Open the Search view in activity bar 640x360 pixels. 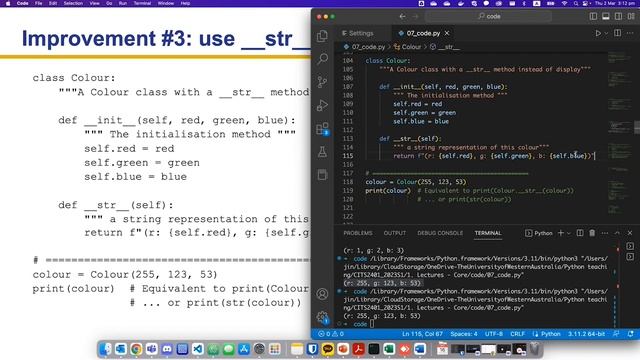322,59
